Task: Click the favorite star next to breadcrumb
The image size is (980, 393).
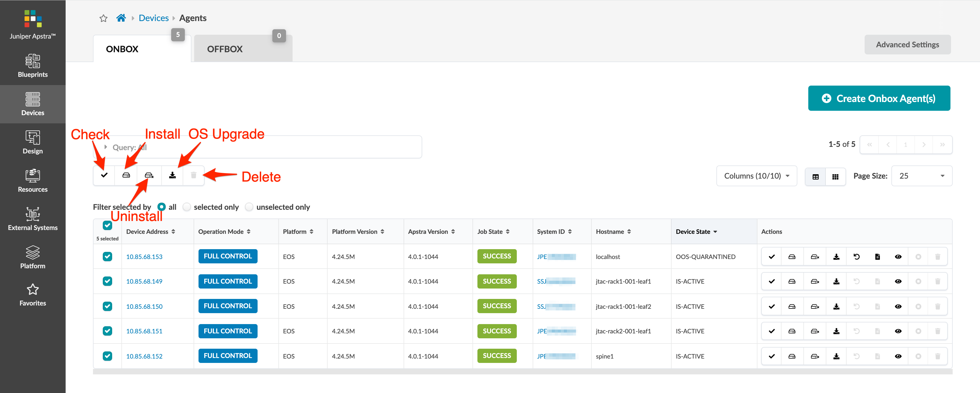Action: pyautogui.click(x=103, y=18)
